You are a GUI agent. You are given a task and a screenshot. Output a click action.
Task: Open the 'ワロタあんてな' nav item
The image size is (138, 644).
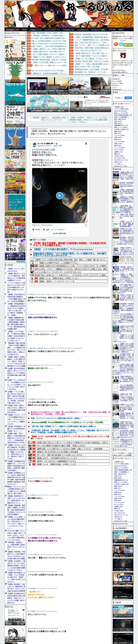coord(68,30)
